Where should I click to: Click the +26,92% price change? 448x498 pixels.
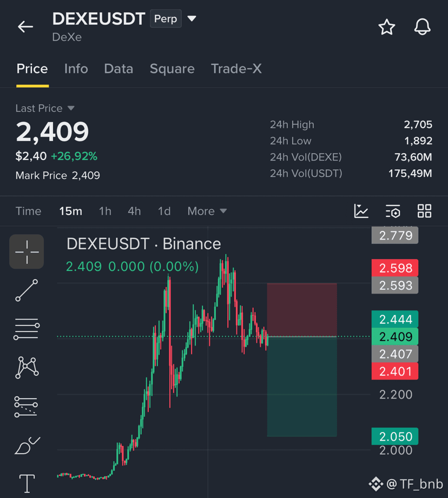click(74, 156)
